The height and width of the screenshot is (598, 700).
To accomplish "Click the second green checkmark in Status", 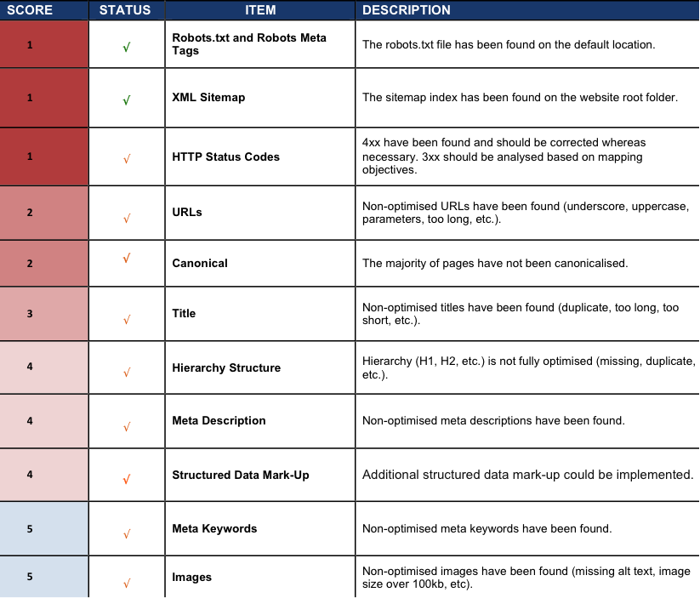I will 126,100.
